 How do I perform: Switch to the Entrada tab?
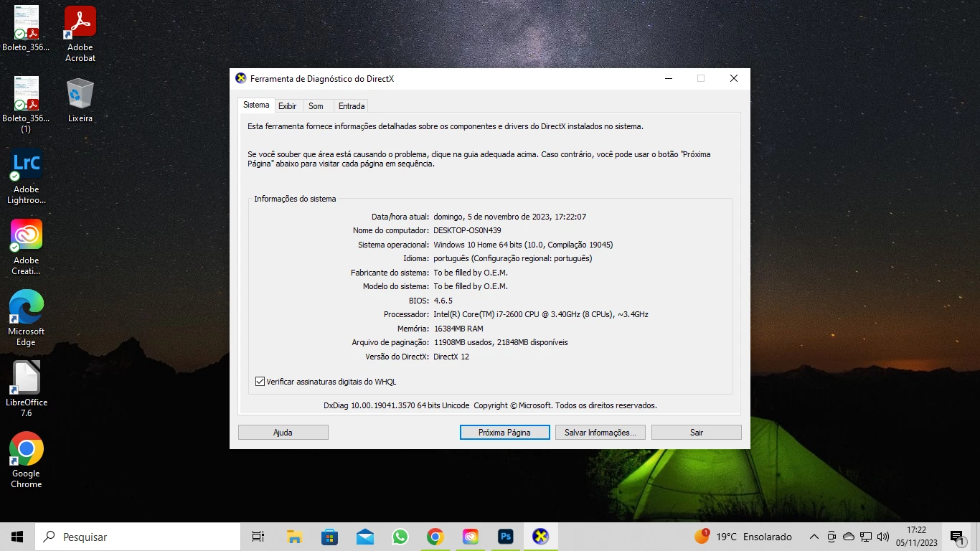tap(352, 106)
